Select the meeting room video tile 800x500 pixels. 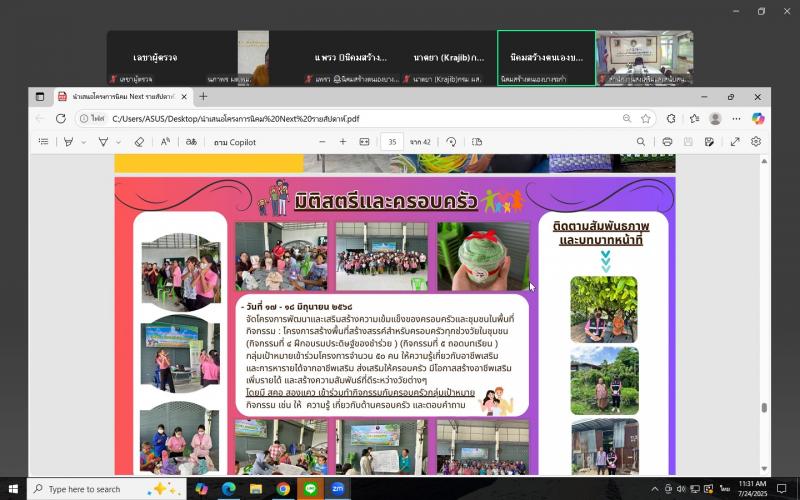[x=645, y=58]
